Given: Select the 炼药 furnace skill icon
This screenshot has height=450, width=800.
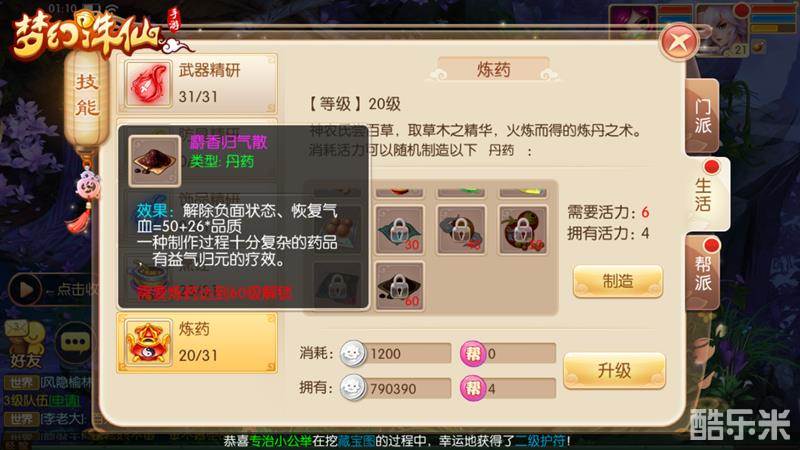Looking at the screenshot, I should point(148,343).
